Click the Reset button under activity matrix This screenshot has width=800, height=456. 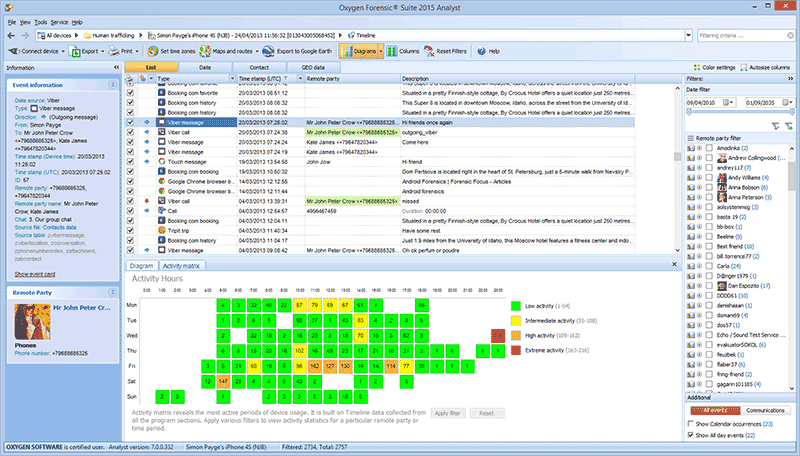click(486, 413)
